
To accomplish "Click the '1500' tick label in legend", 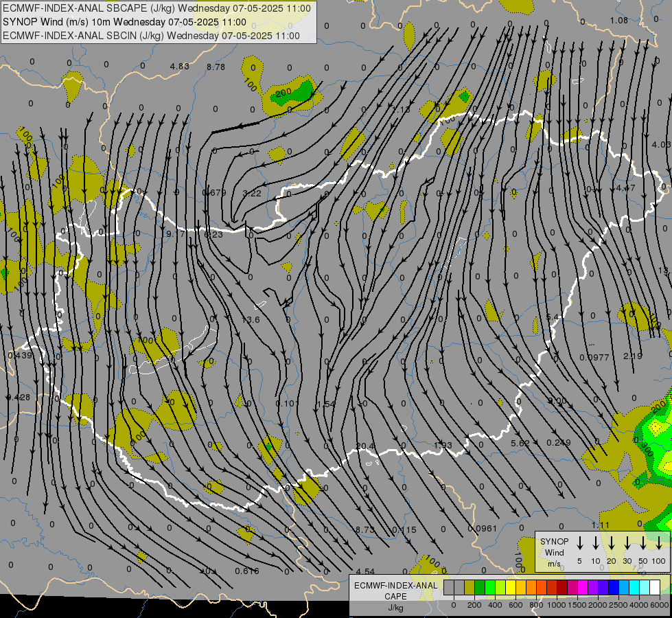I will [x=577, y=605].
